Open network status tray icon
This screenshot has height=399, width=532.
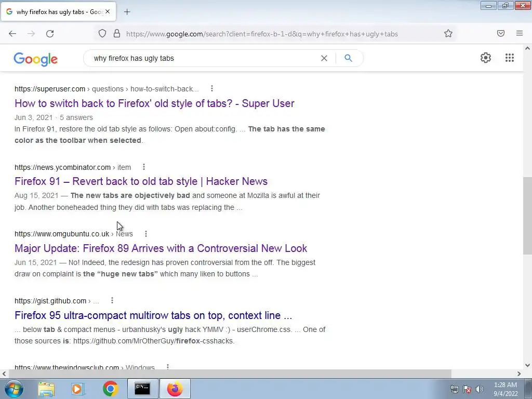454,389
